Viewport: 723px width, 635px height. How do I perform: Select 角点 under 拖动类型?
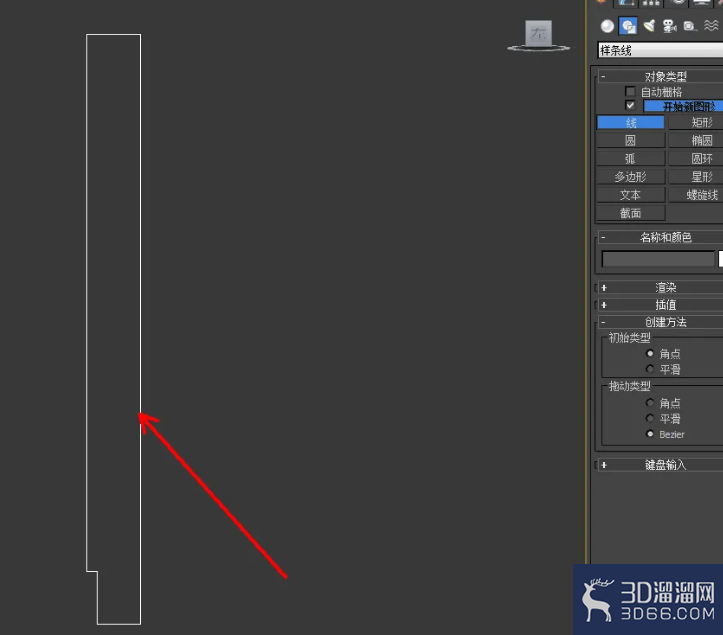tap(650, 403)
